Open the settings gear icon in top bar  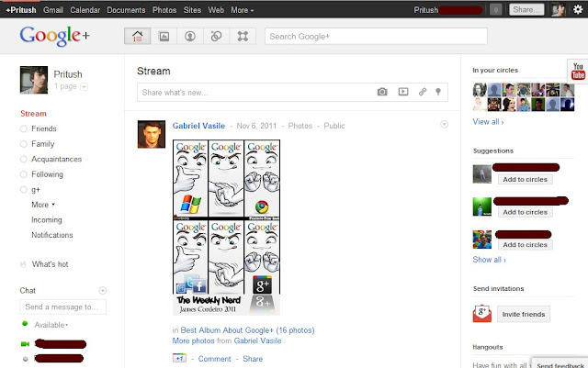click(578, 10)
